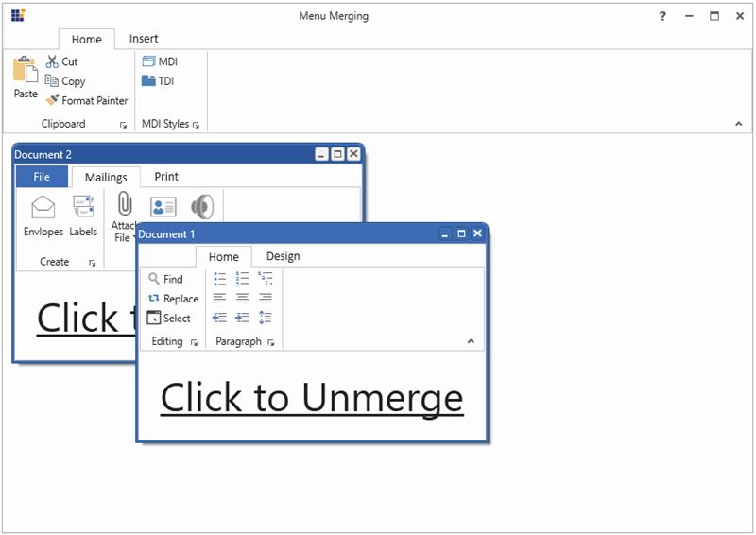The image size is (756, 535).
Task: Open the File menu in Document 2
Action: [x=42, y=177]
